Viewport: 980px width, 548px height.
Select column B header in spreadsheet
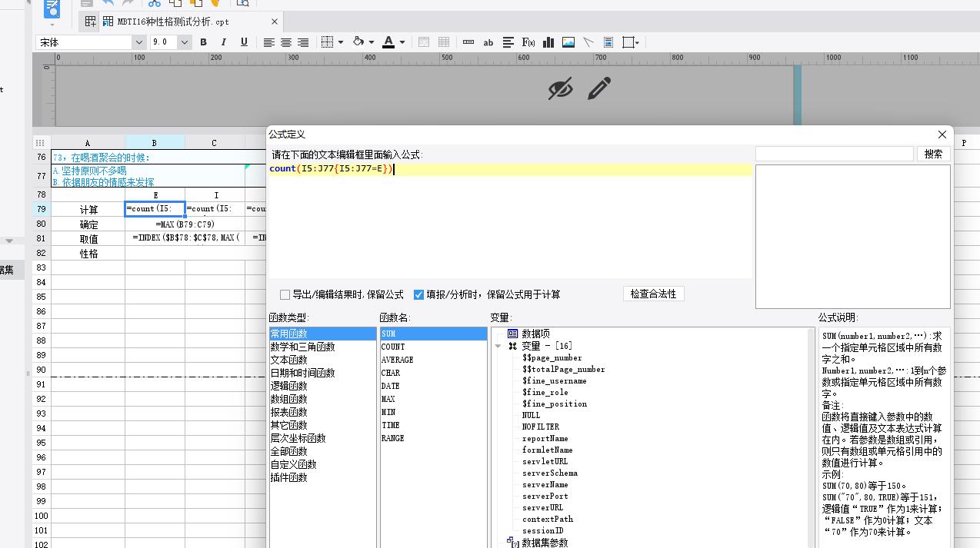click(155, 143)
